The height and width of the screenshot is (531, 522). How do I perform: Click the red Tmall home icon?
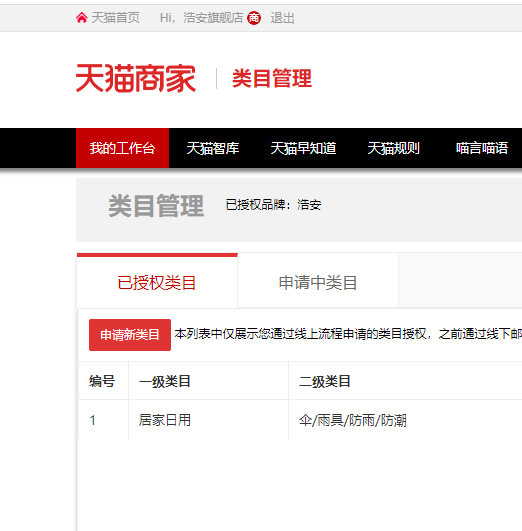coord(81,18)
